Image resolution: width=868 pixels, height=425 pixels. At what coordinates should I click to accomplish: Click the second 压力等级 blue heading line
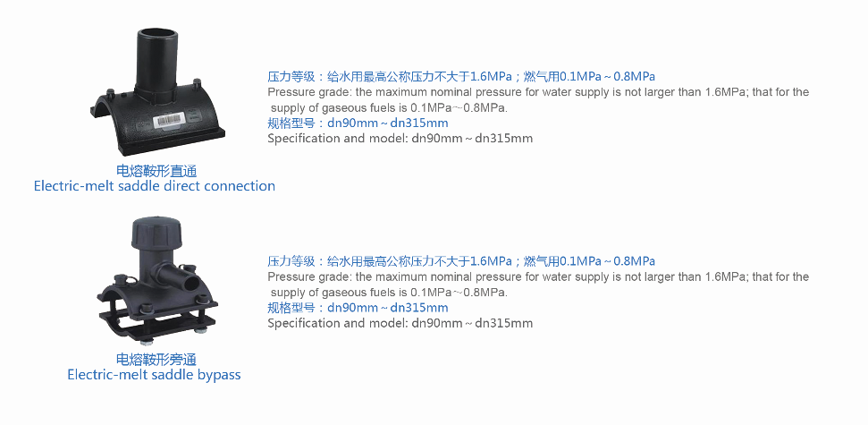point(461,261)
